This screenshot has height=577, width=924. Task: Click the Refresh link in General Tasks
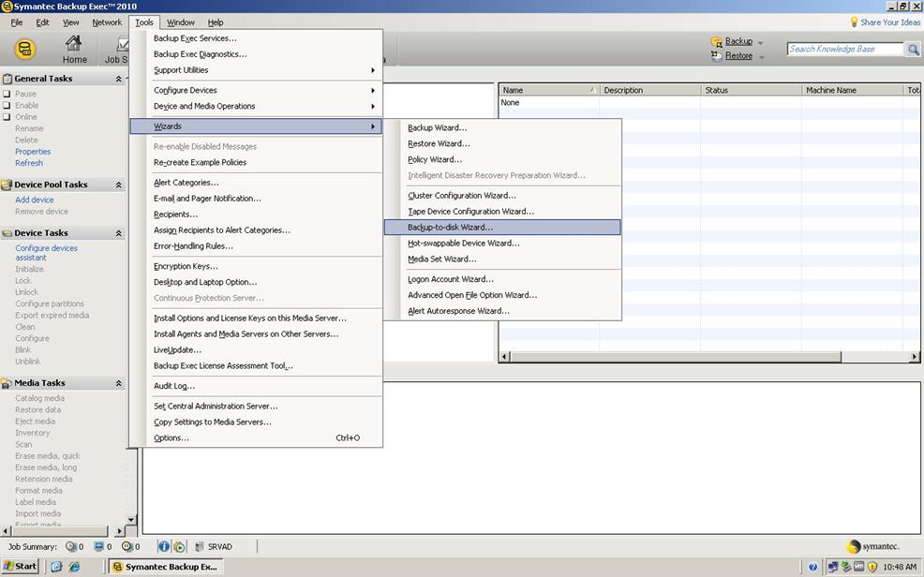pos(29,163)
